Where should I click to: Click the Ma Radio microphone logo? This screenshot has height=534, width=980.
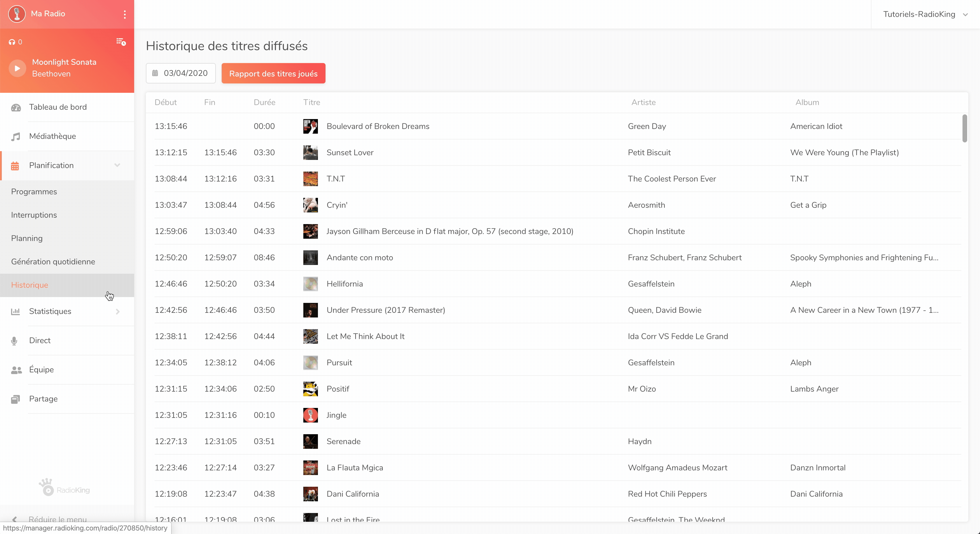17,14
